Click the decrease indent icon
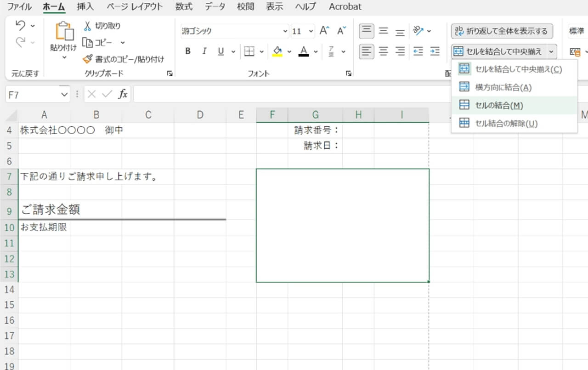This screenshot has width=588, height=370. (418, 51)
